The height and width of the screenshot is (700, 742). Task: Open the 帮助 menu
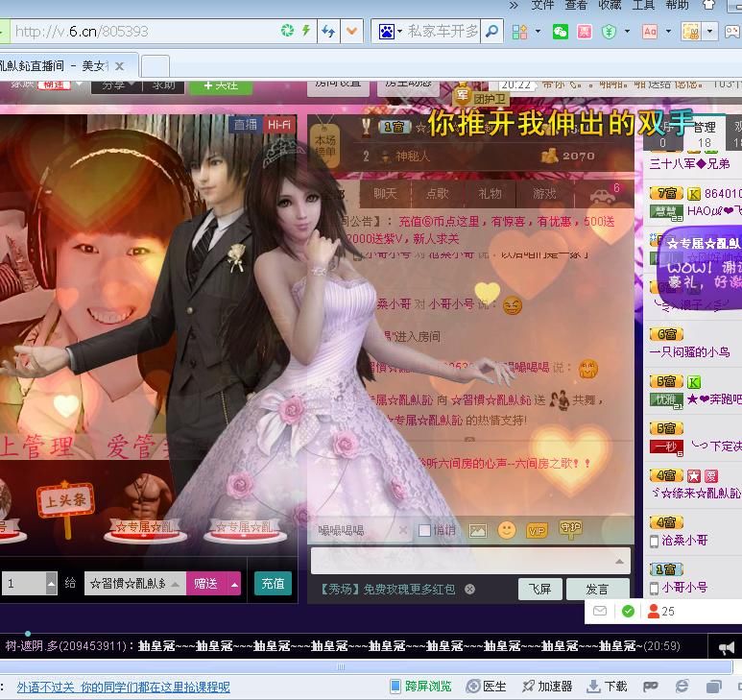click(x=677, y=5)
